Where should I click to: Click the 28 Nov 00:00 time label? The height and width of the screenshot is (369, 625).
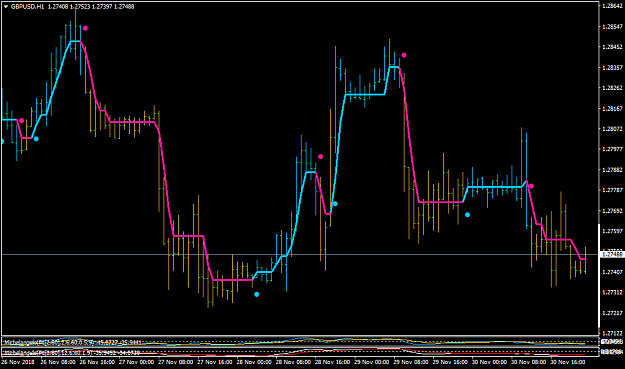[254, 362]
